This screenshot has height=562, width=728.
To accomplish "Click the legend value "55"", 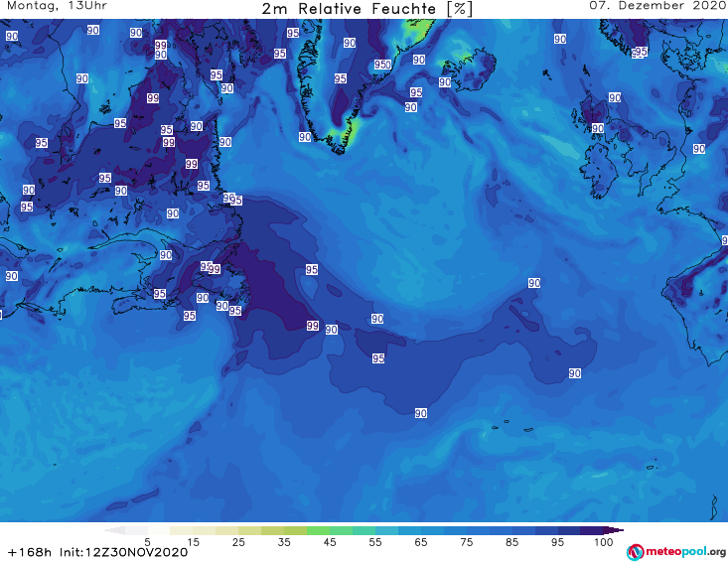I will [375, 542].
